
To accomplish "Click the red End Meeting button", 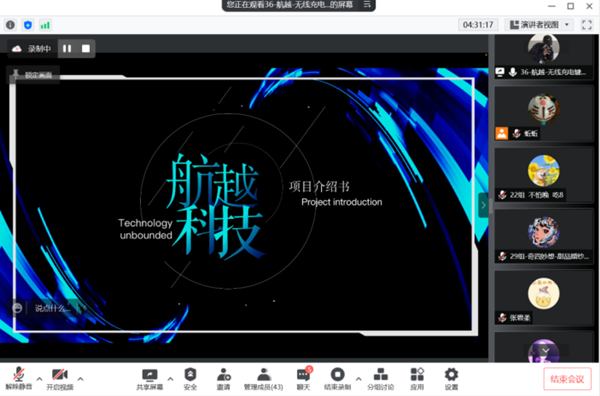I will (567, 379).
